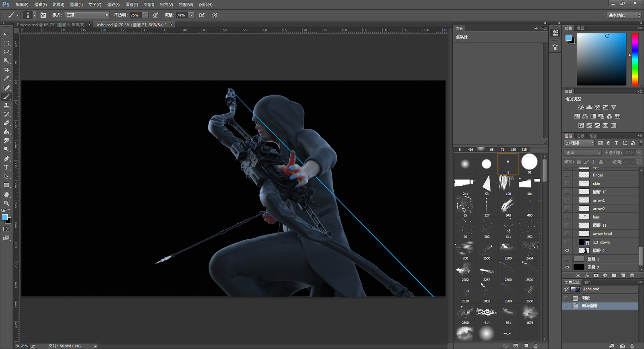This screenshot has height=349, width=644.
Task: Select the Pen tool
Action: 6,159
